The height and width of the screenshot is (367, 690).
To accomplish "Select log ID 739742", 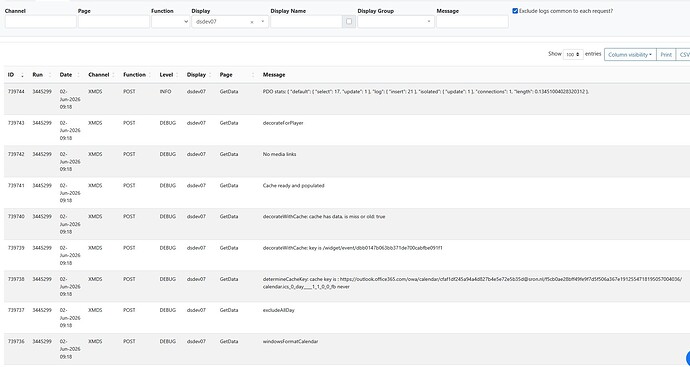I will click(x=16, y=154).
